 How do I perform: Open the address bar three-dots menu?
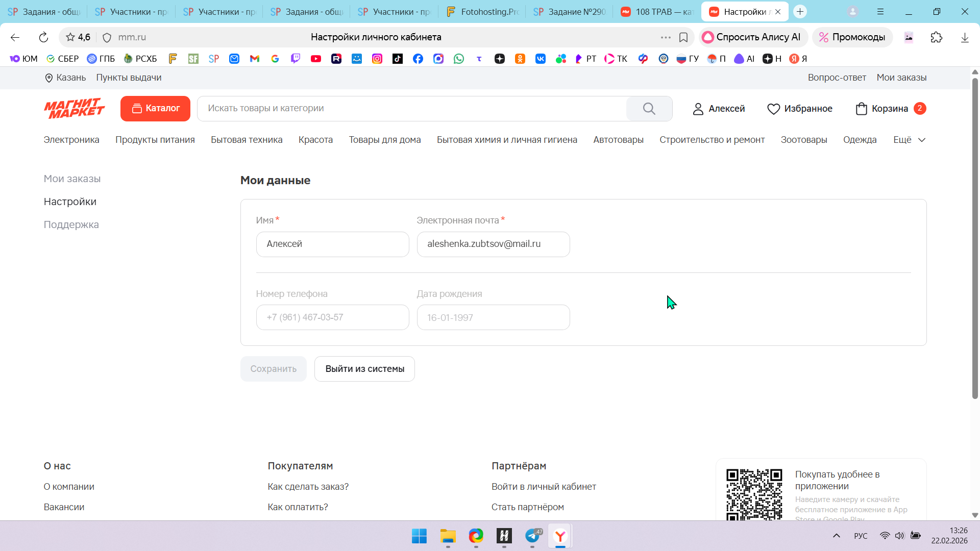[x=666, y=37]
